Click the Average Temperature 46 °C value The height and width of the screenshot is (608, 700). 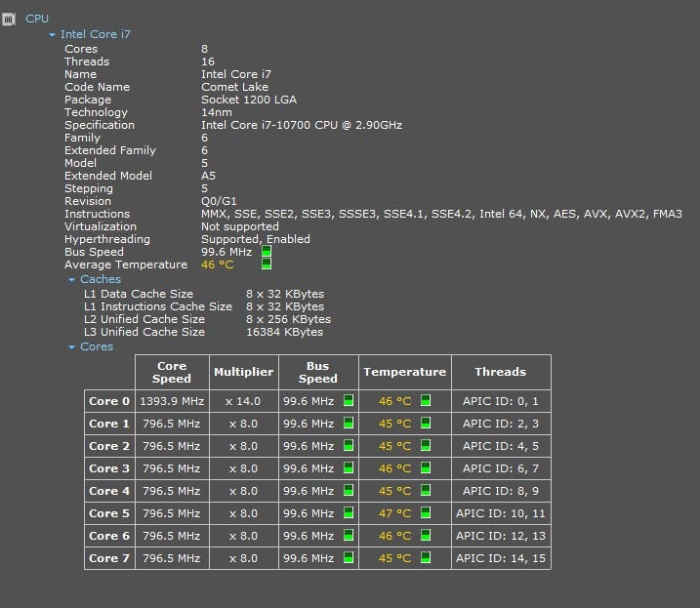(218, 264)
